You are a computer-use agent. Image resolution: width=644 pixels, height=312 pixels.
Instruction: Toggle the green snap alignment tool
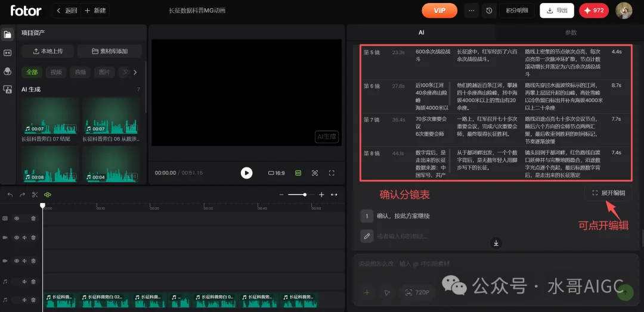[x=47, y=195]
